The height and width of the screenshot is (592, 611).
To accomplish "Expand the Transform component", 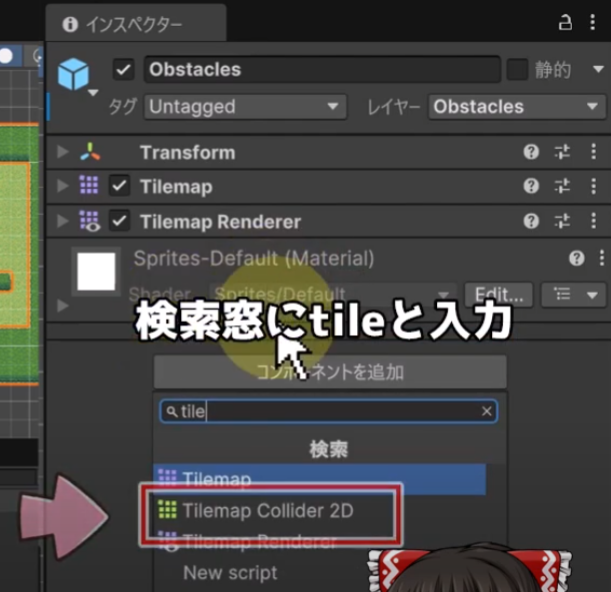I will point(62,152).
